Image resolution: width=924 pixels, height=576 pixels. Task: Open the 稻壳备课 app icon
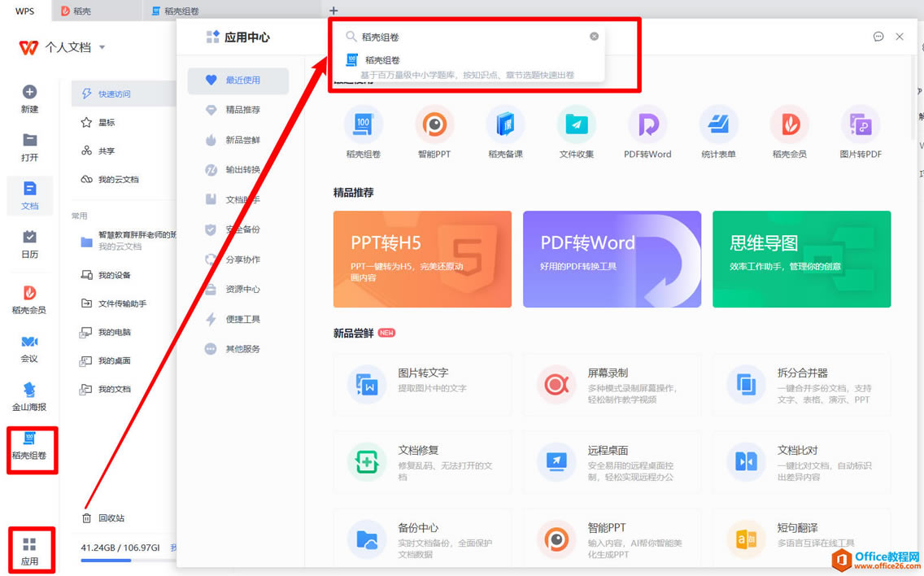click(505, 125)
